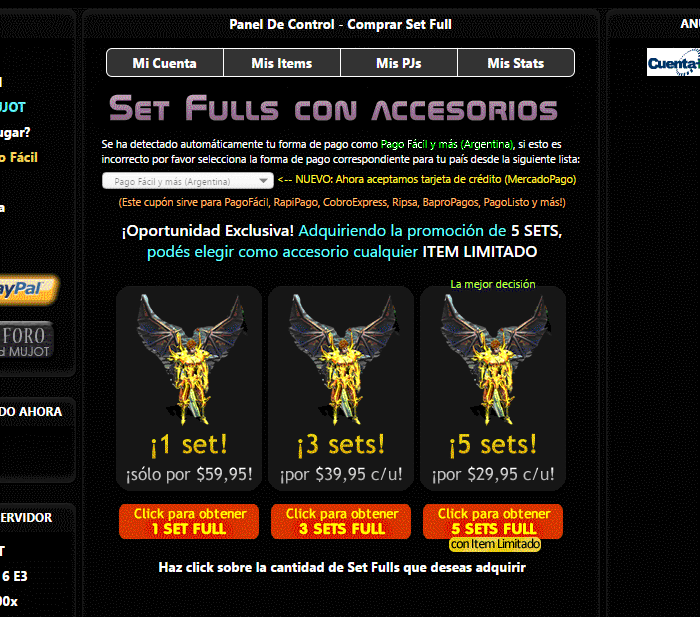Screen dimensions: 700x617
Task: Click the CuentaDigital logo on the right
Action: [673, 63]
